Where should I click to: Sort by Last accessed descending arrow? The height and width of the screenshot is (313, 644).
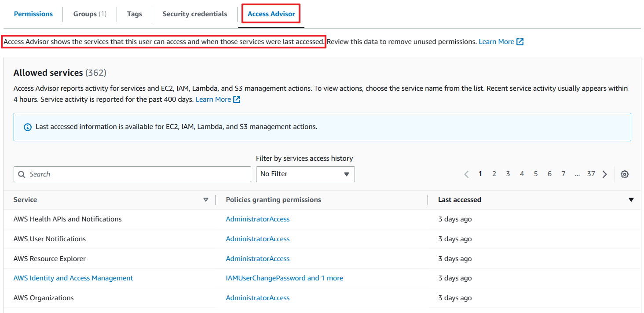[x=631, y=200]
